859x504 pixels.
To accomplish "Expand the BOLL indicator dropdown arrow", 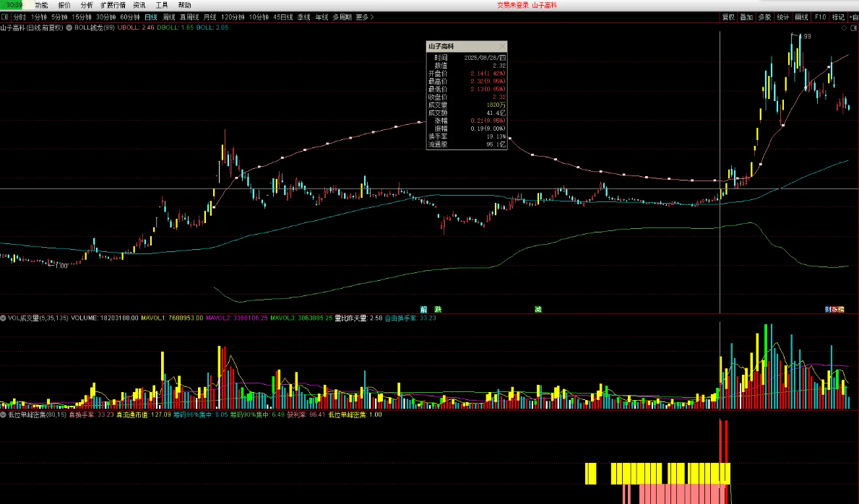I will 69,28.
